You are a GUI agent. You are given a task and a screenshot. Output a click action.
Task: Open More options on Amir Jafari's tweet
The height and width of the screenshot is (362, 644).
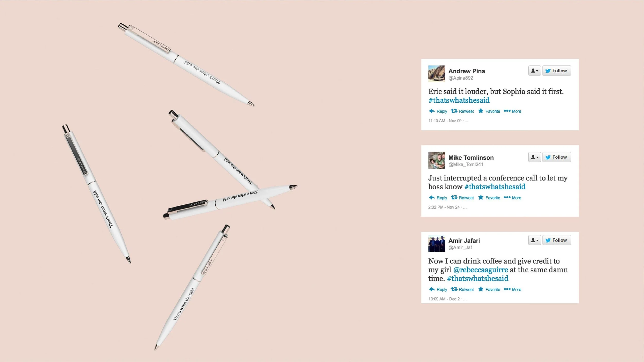pos(512,289)
